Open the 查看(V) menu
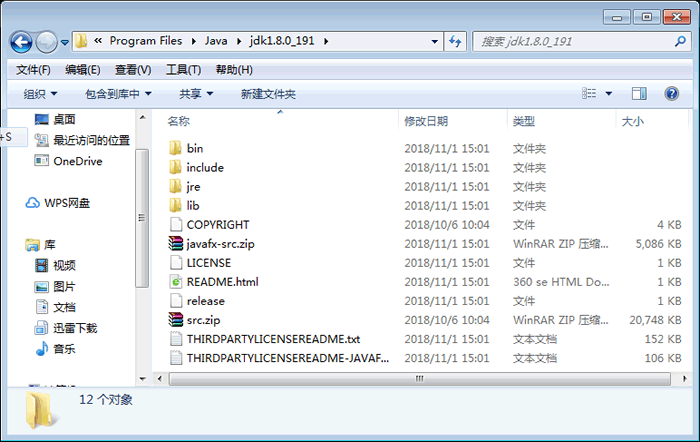The width and height of the screenshot is (700, 442). pos(133,70)
